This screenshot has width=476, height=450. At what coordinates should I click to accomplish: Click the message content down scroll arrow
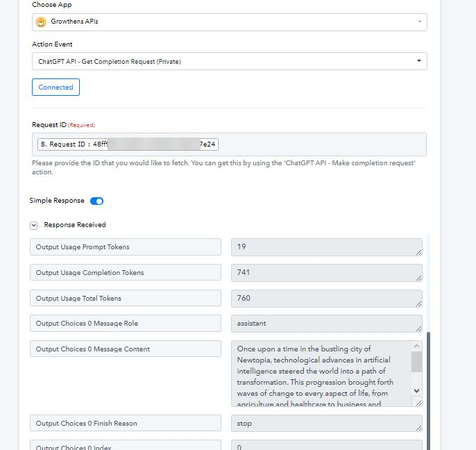pos(417,391)
